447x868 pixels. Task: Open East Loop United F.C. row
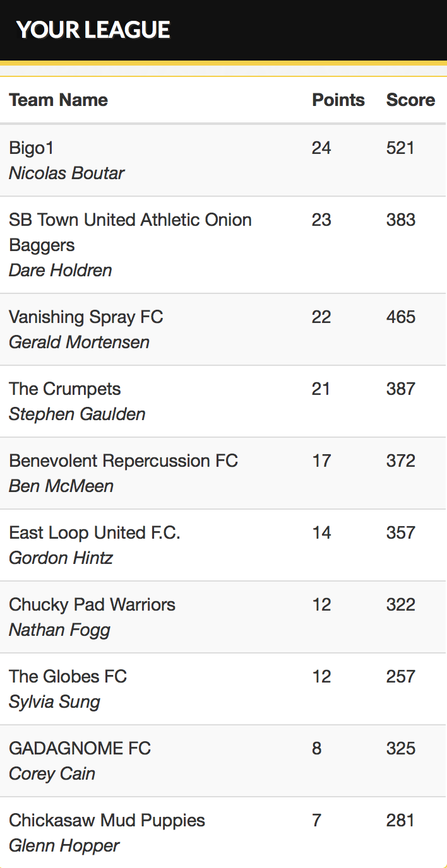223,545
